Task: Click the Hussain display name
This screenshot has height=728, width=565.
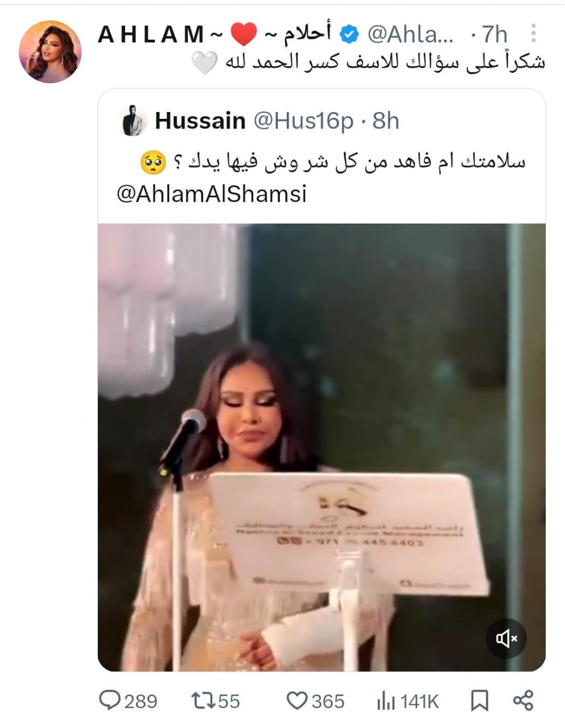Action: tap(200, 121)
